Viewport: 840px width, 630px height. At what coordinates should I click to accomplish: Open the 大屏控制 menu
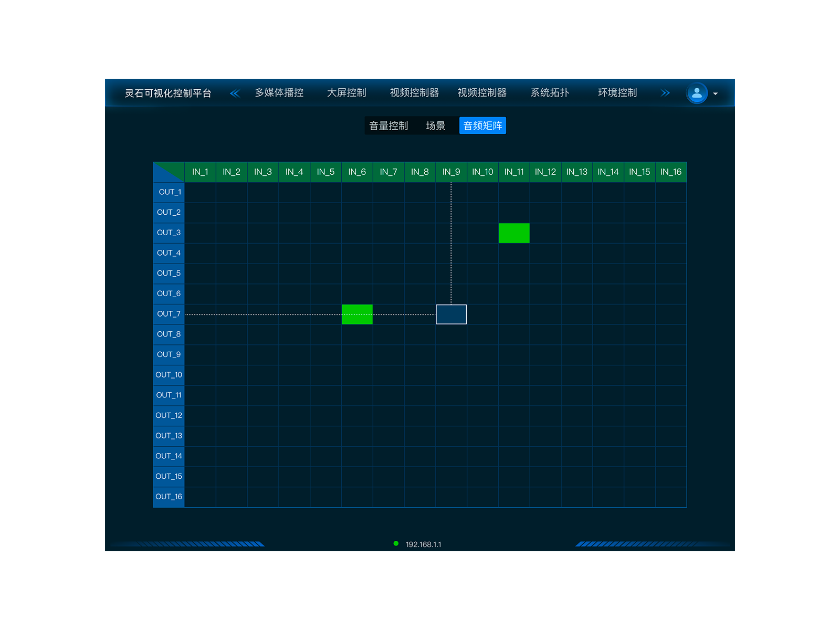click(x=346, y=93)
